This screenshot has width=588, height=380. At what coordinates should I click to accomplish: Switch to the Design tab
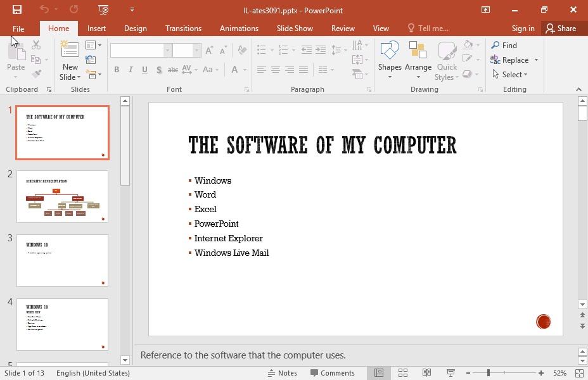[136, 28]
